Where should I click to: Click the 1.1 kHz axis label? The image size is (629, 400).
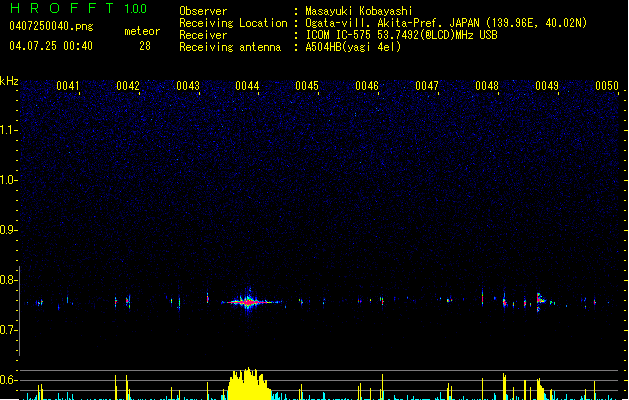click(x=8, y=130)
